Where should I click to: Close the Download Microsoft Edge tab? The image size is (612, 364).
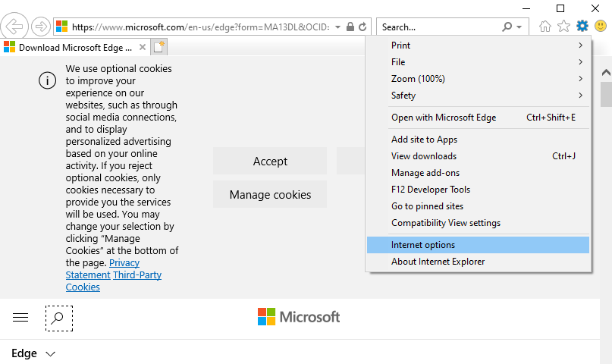143,47
